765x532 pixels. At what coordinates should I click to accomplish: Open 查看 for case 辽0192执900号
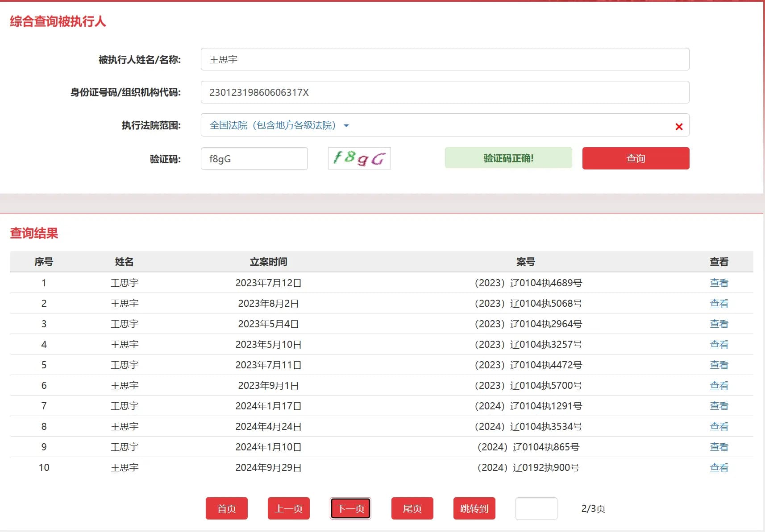click(x=719, y=467)
